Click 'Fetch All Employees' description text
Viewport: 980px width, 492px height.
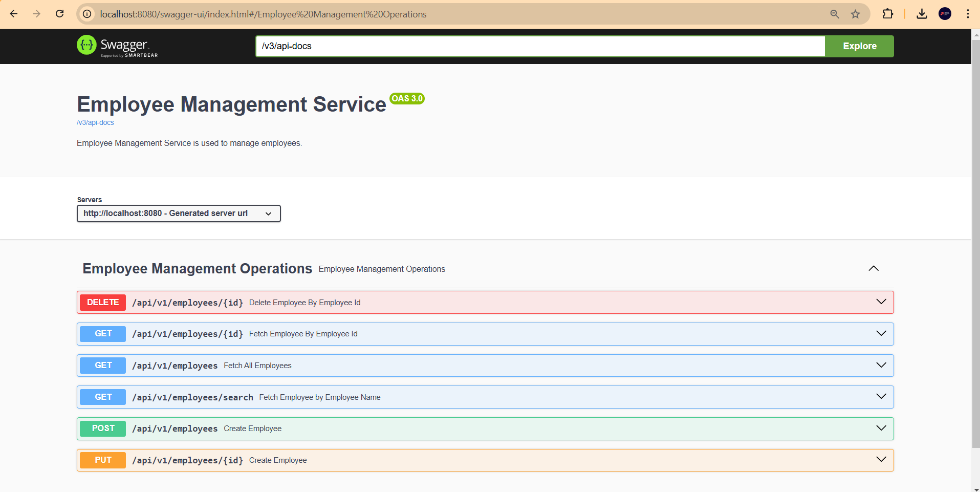click(x=257, y=366)
